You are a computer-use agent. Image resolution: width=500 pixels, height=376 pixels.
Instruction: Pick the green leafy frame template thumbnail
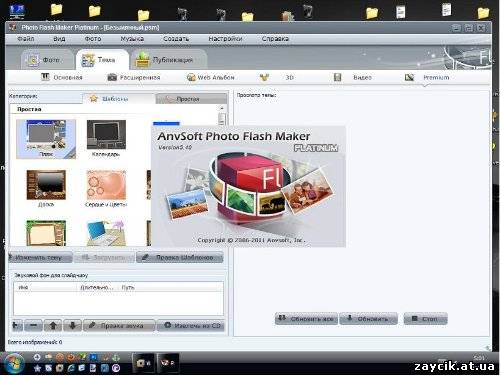tap(46, 233)
